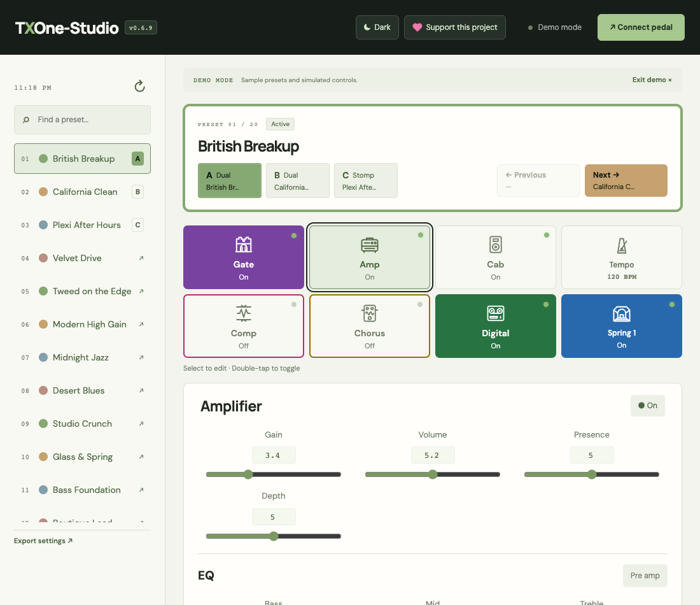
Task: Click the Dark theme button
Action: [377, 27]
